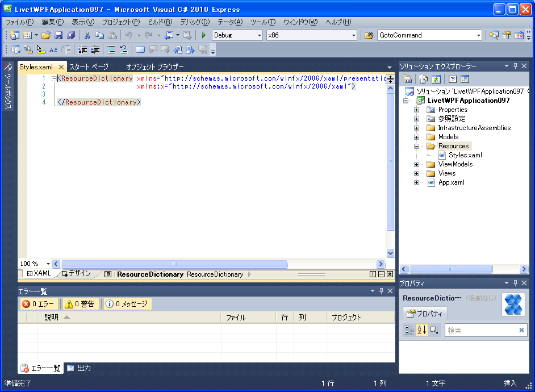Click the editor's vertical scroll down arrow
The height and width of the screenshot is (392, 535).
[x=390, y=253]
